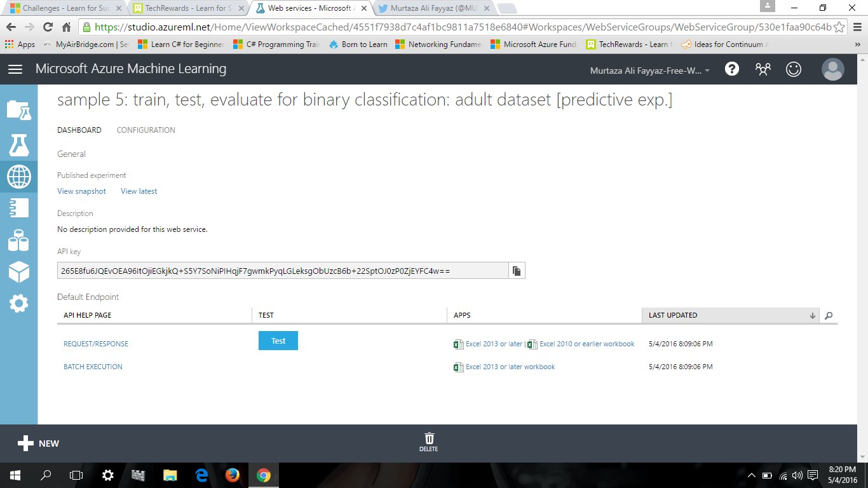Open Microsoft Edge from the taskbar
Screen dimensions: 868x488
pos(201,475)
